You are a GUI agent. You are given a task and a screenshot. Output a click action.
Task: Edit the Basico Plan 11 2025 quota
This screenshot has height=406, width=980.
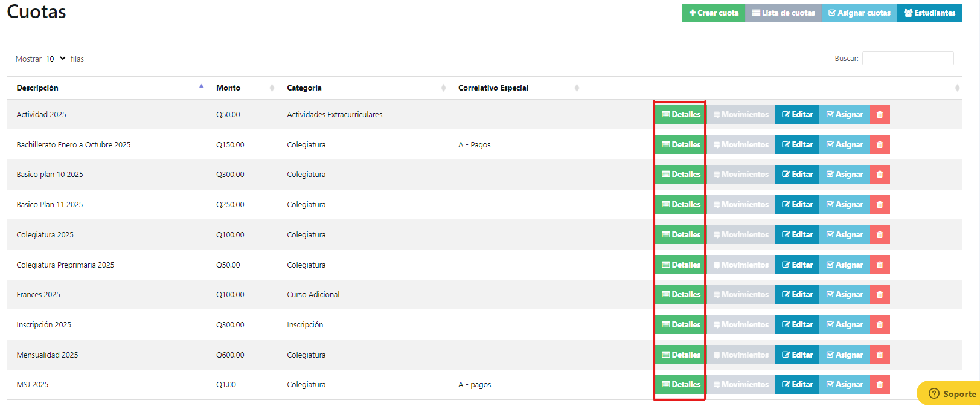point(797,204)
